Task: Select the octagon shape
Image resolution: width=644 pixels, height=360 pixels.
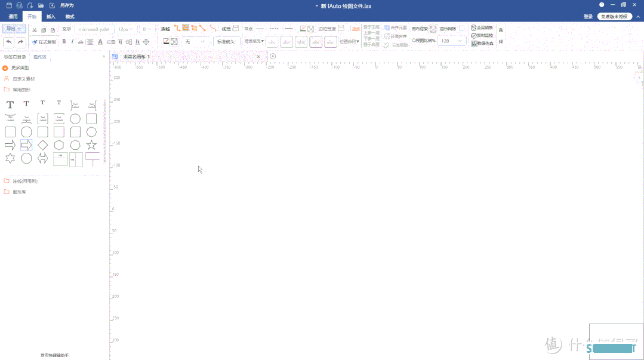Action: click(26, 158)
